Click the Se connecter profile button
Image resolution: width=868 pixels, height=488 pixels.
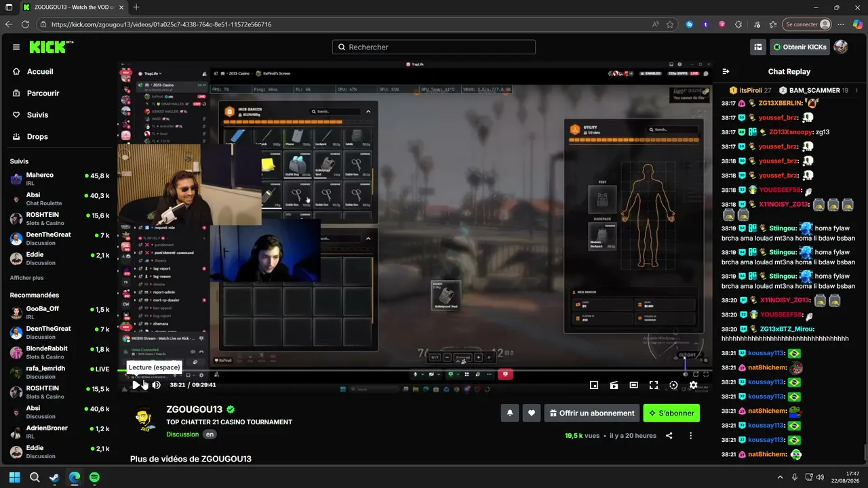tap(807, 24)
